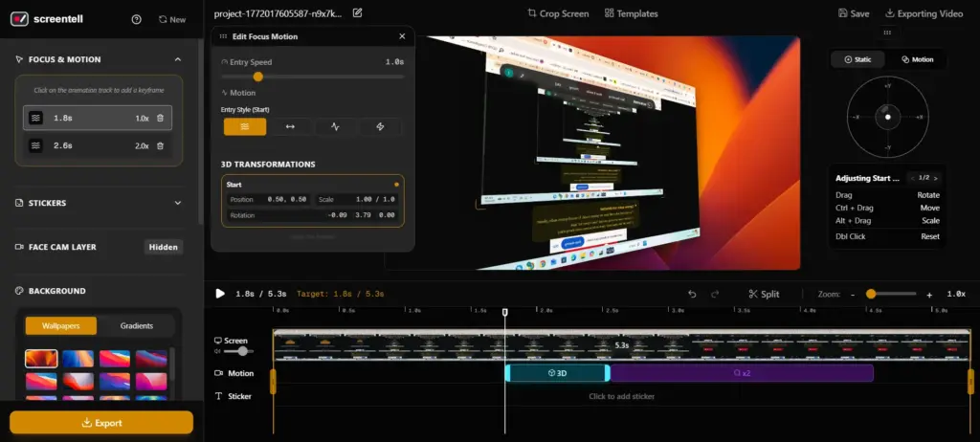Expand the Stickers section
This screenshot has width=980, height=442.
(177, 203)
